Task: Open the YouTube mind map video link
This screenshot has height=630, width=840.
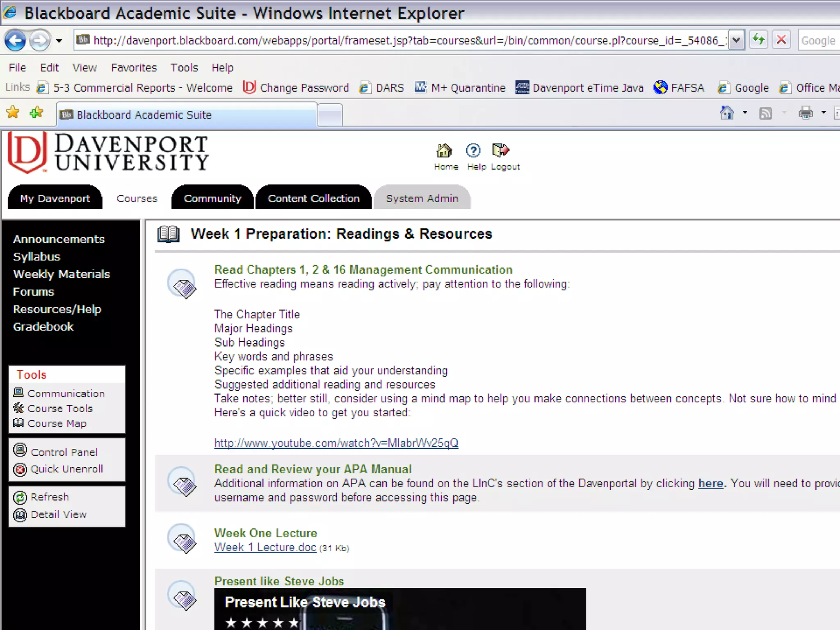Action: click(x=336, y=443)
